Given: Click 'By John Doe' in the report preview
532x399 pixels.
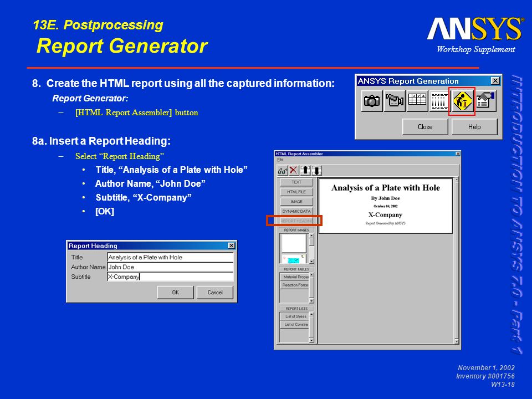Looking at the screenshot, I should pos(386,198).
